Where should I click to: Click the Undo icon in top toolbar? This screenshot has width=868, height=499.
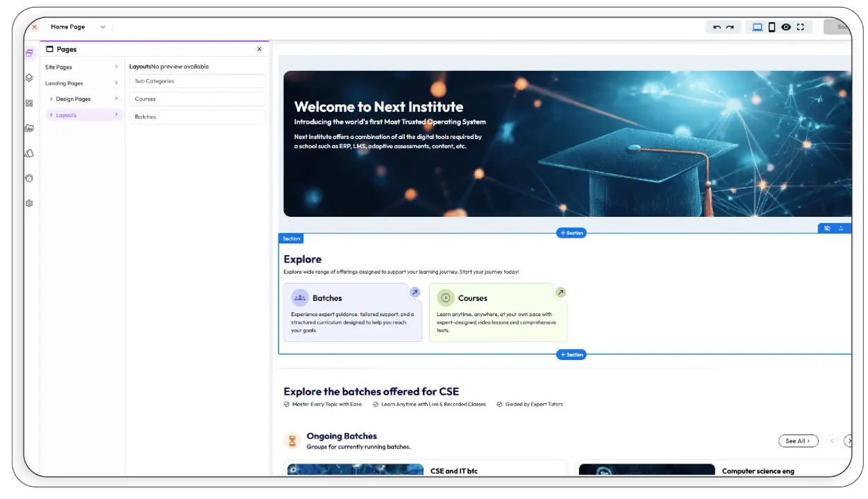(x=716, y=26)
